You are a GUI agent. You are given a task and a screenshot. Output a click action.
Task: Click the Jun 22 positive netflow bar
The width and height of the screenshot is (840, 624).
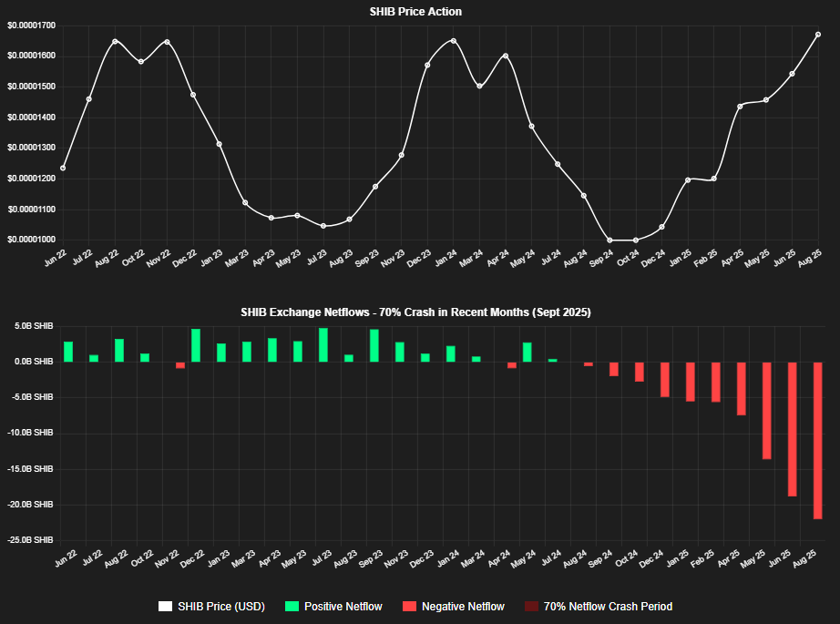click(68, 352)
